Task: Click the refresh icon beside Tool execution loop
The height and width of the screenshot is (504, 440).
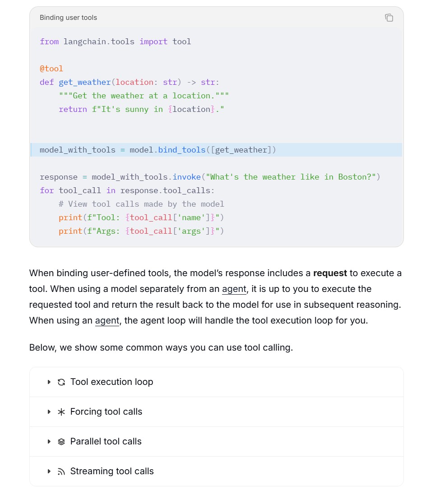Action: click(61, 382)
